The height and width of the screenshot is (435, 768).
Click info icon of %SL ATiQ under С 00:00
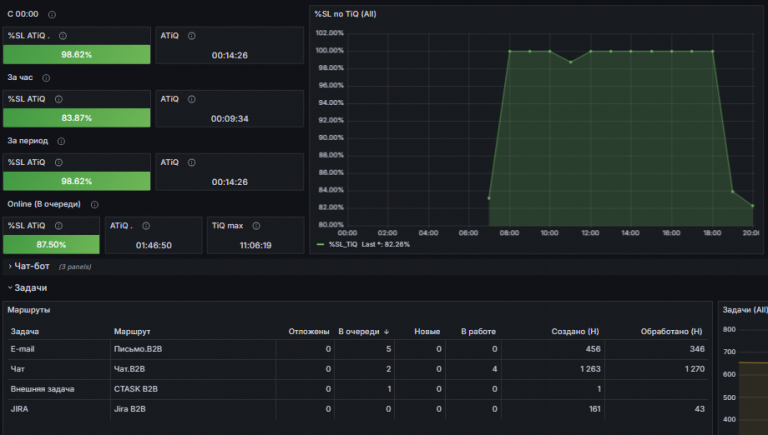coord(63,36)
